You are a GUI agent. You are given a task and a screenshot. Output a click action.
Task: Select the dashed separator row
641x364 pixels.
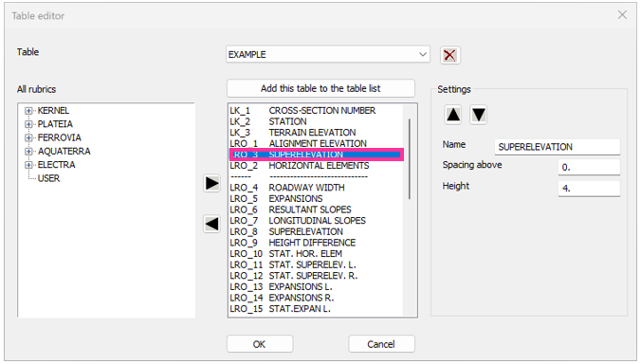tap(316, 176)
